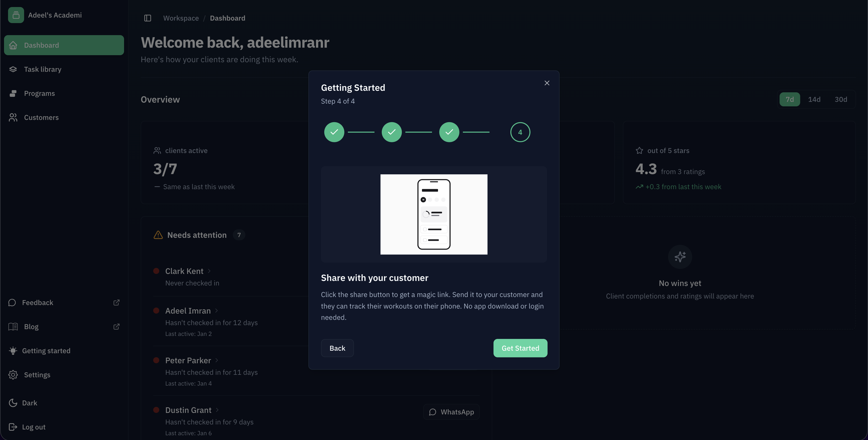Viewport: 868px width, 440px height.
Task: Go to Workspace breadcrumb
Action: pos(181,18)
